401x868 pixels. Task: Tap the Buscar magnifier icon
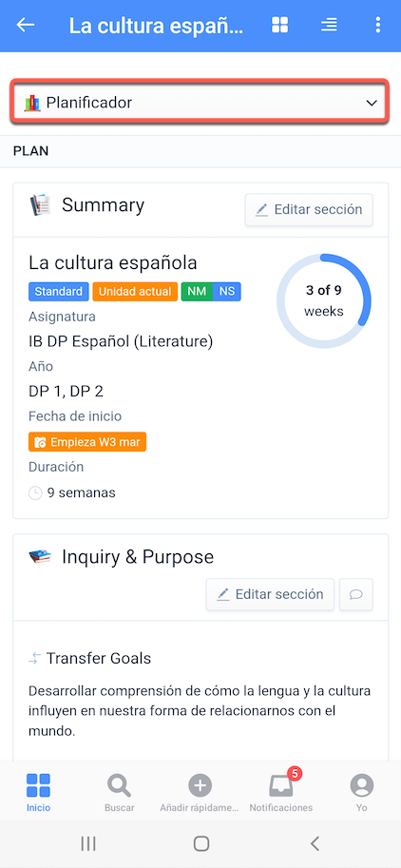(120, 785)
